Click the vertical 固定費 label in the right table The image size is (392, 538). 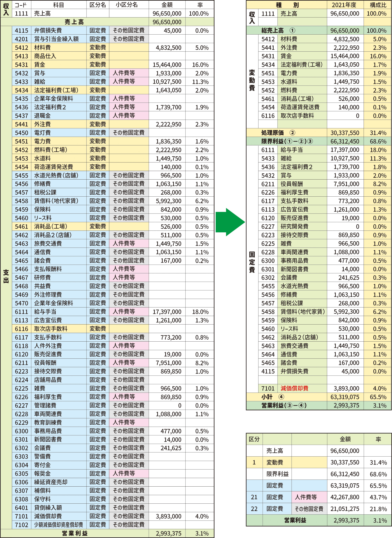(x=252, y=262)
